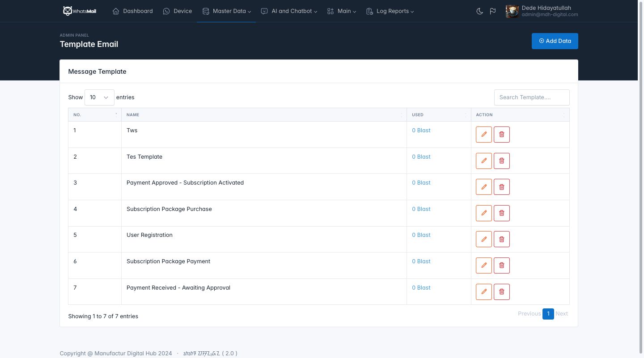Open the Log Reports menu
The image size is (644, 358).
pos(390,11)
